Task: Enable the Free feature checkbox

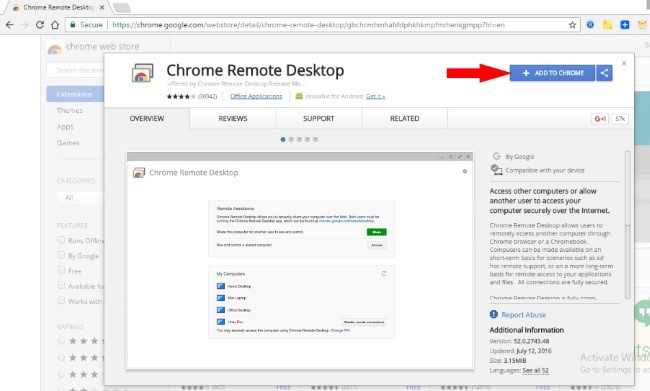Action: 61,270
